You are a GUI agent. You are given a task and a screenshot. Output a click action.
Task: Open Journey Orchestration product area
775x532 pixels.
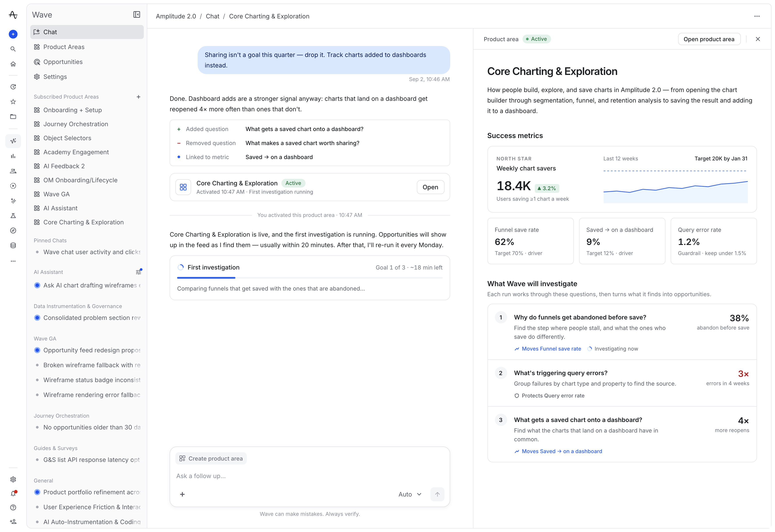click(x=87, y=124)
